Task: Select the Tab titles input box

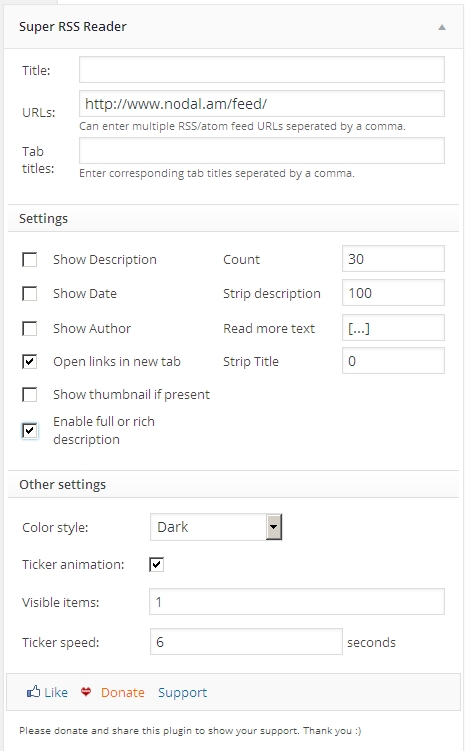Action: pyautogui.click(x=262, y=150)
